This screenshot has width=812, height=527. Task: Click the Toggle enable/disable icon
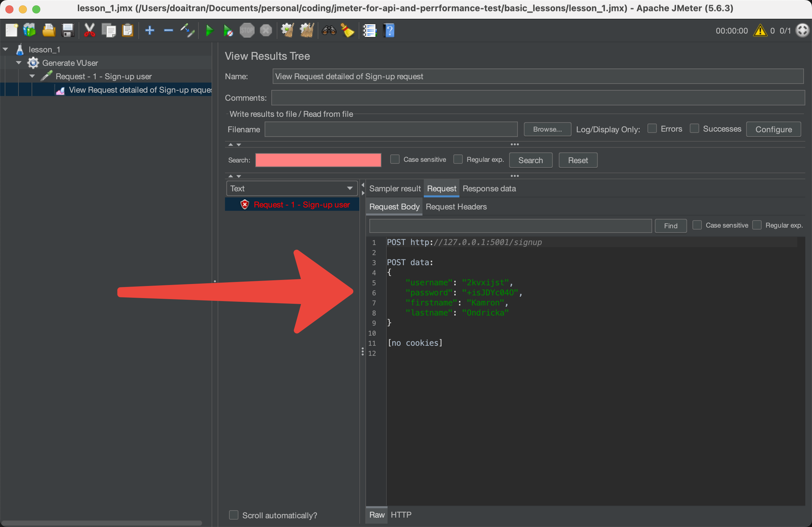point(187,30)
